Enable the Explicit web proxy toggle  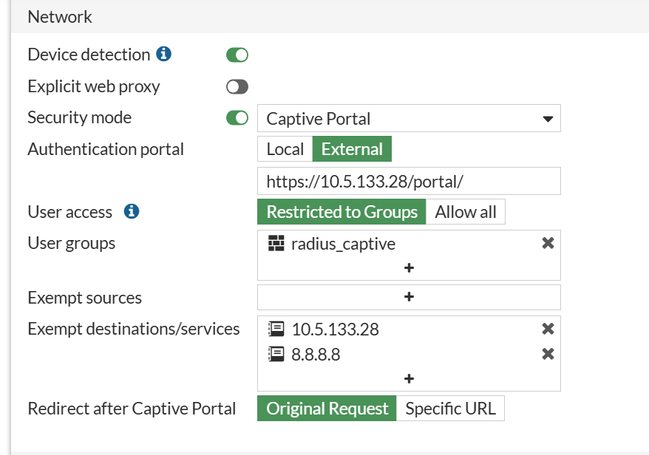(237, 87)
